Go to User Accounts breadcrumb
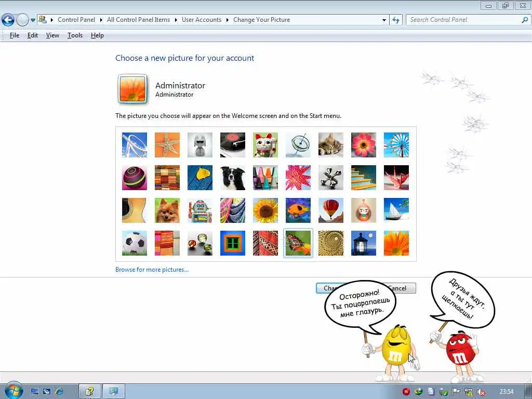The image size is (532, 399). (x=202, y=20)
